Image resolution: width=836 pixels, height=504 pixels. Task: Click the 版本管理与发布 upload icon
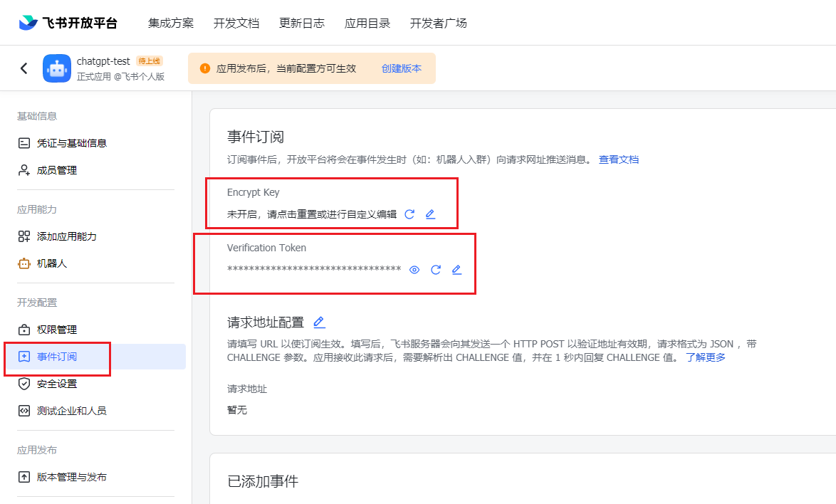[24, 477]
